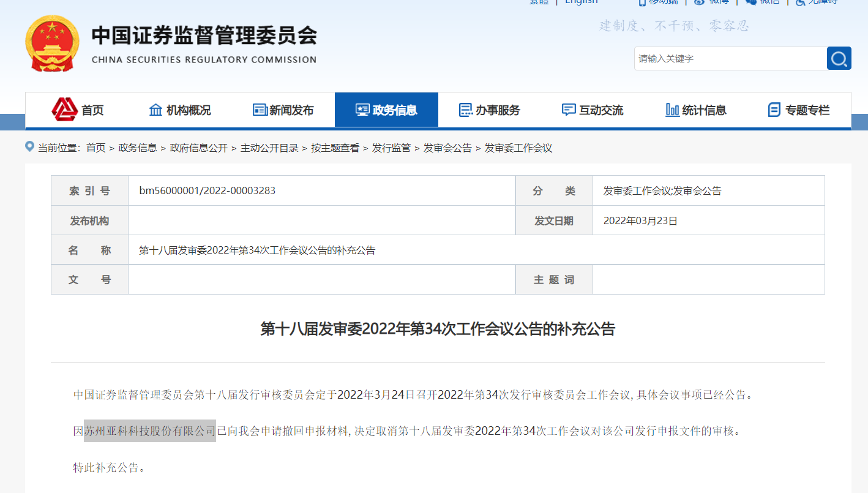Click the announcement name inside the table
This screenshot has width=868, height=493.
pos(257,250)
